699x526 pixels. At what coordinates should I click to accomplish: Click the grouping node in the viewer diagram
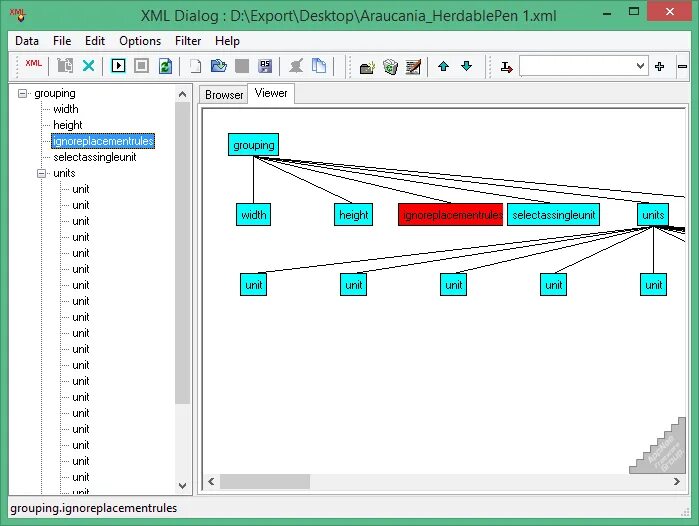click(x=253, y=145)
